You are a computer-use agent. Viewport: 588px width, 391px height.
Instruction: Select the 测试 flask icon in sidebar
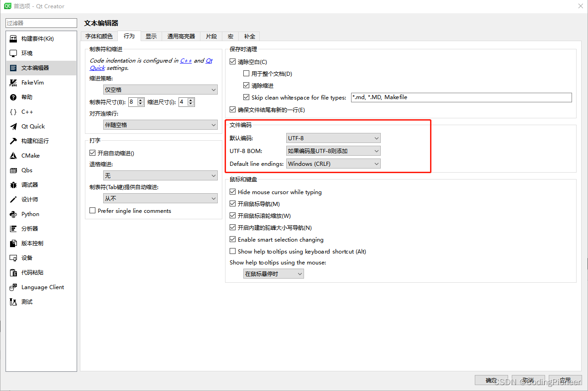point(13,302)
